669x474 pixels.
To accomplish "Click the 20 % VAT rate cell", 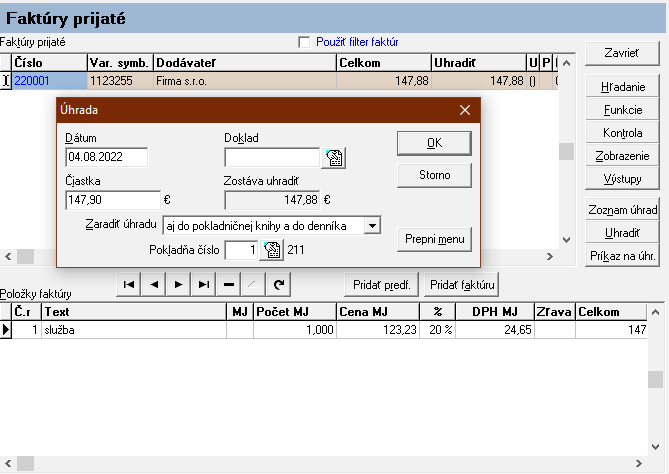I will click(438, 330).
